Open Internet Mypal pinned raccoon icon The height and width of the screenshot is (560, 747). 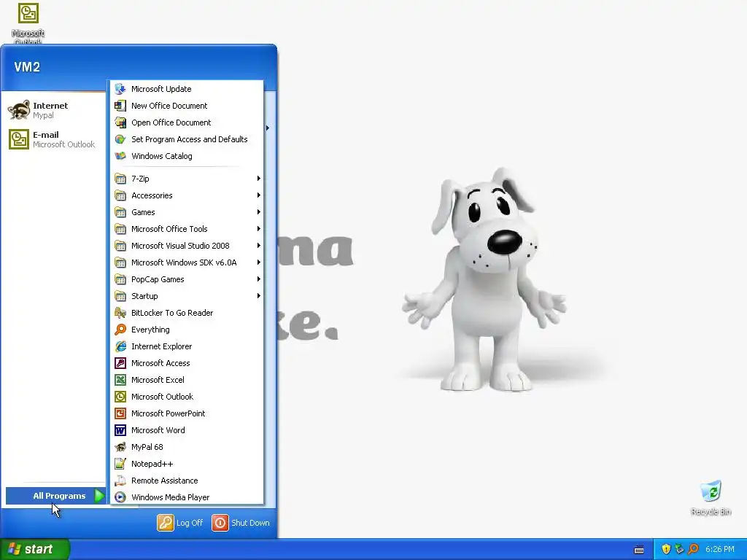click(x=18, y=110)
